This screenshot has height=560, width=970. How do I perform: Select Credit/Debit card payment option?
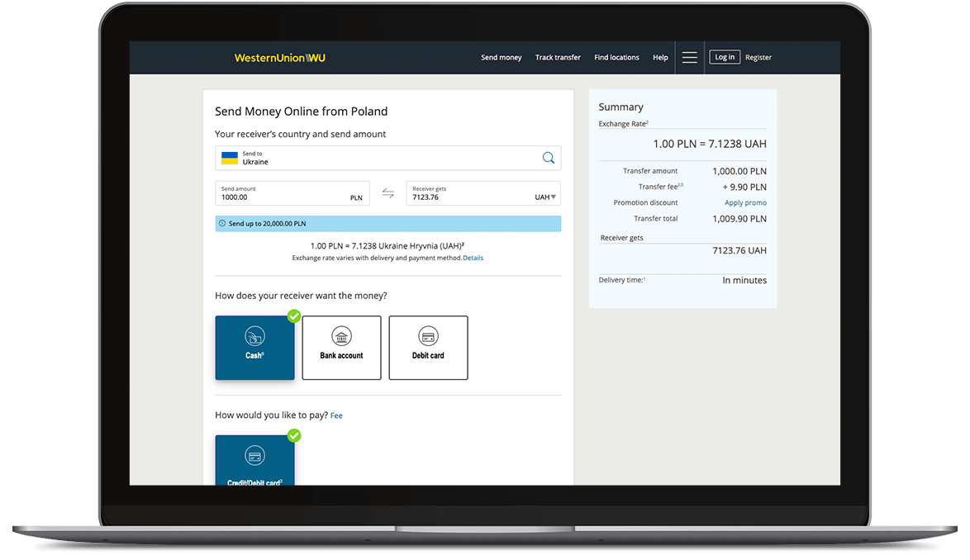(254, 460)
